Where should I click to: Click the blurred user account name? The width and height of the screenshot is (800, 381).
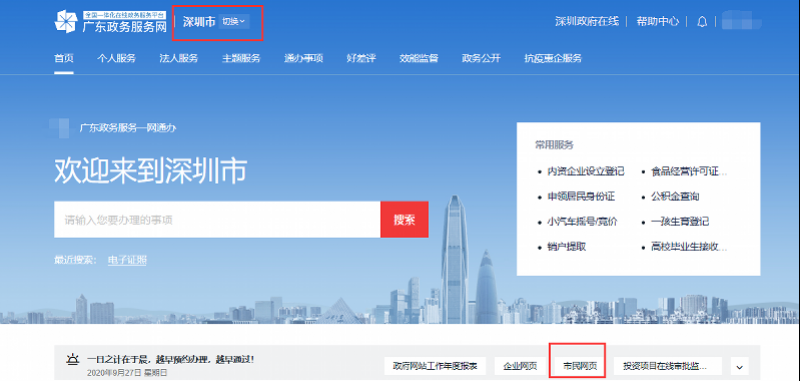click(741, 21)
